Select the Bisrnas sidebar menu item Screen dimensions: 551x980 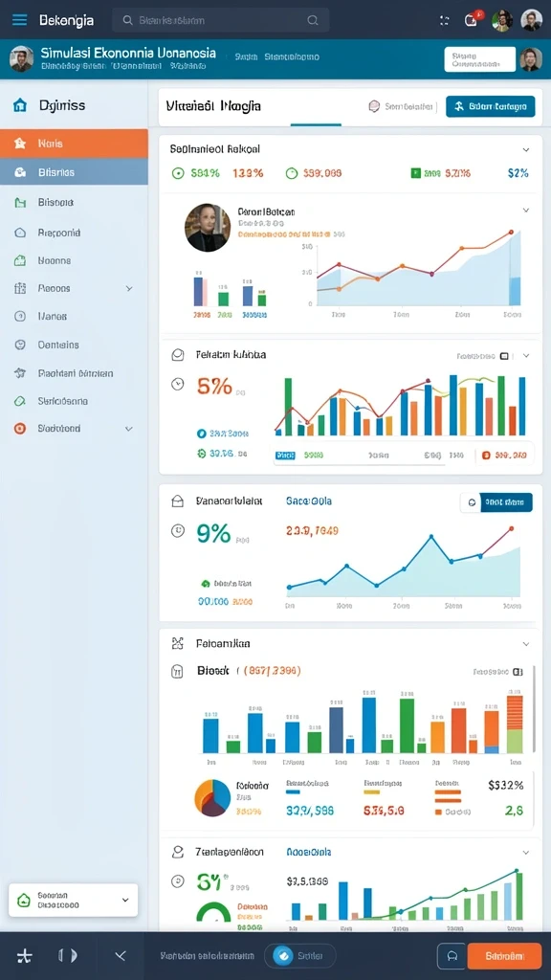(x=74, y=172)
